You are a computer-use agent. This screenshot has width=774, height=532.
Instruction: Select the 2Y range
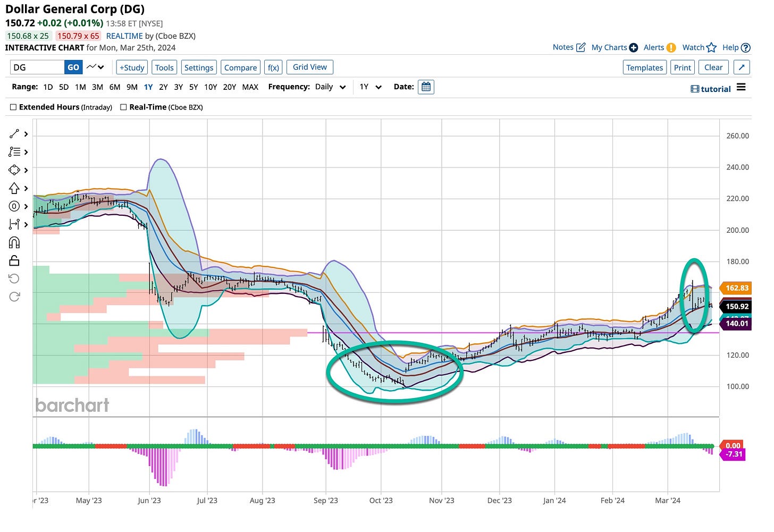tap(163, 87)
